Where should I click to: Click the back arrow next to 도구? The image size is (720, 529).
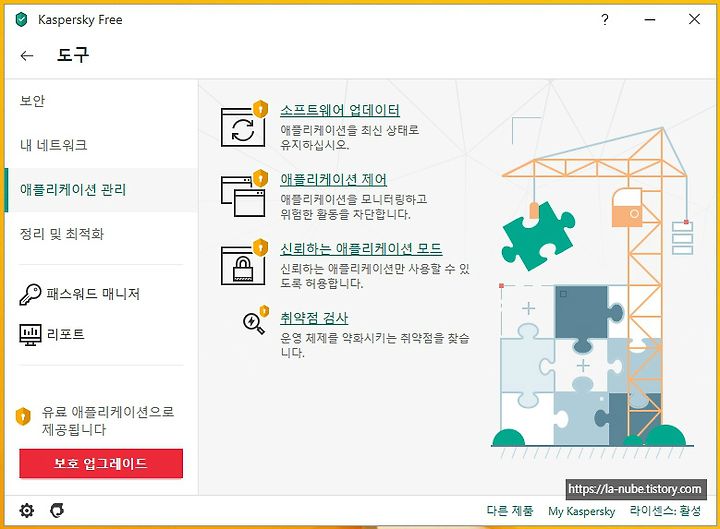pyautogui.click(x=27, y=56)
